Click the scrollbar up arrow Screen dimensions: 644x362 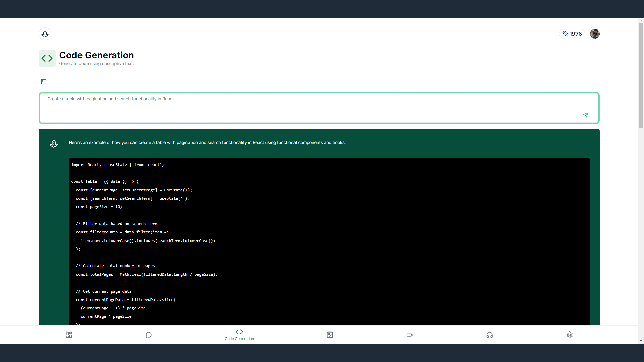[x=641, y=20]
